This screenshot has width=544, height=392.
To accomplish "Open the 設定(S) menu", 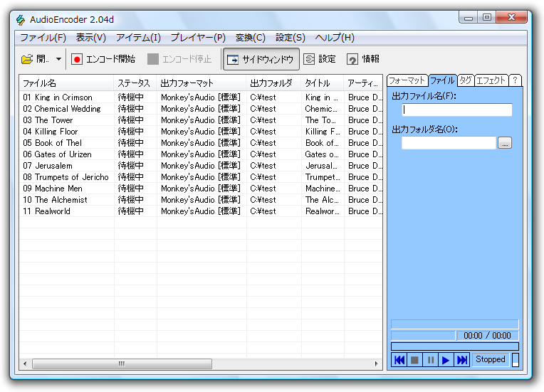I will click(290, 38).
